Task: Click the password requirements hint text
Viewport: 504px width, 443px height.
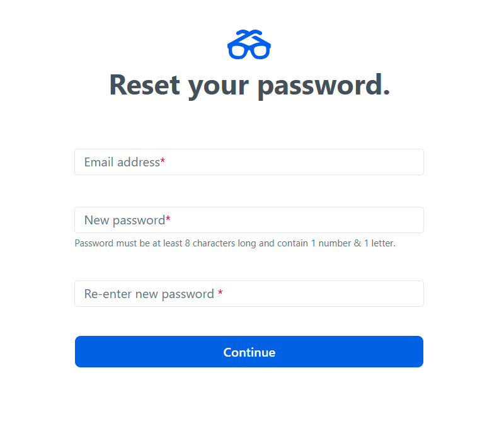Action: [235, 243]
